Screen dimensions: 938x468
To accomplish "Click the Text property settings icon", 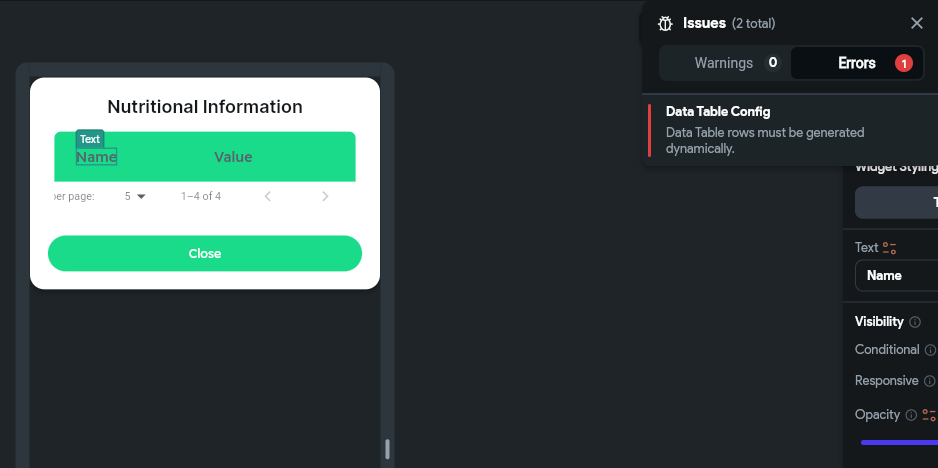I will click(889, 248).
